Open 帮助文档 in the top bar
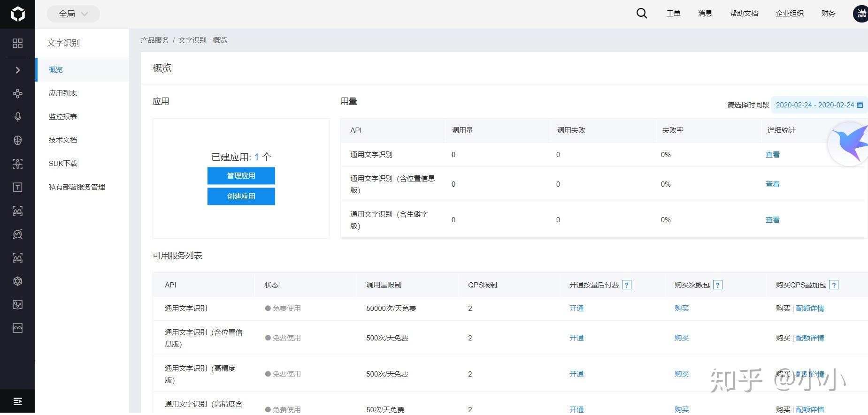868x415 pixels. pyautogui.click(x=744, y=14)
